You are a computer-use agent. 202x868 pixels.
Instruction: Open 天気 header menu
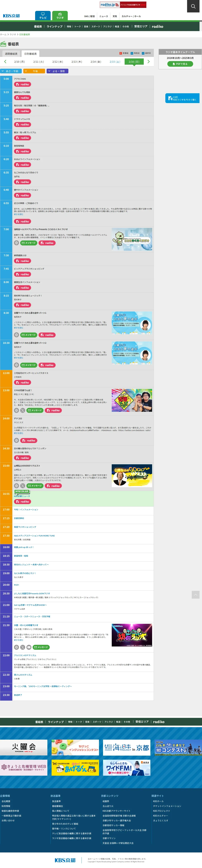[115, 16]
